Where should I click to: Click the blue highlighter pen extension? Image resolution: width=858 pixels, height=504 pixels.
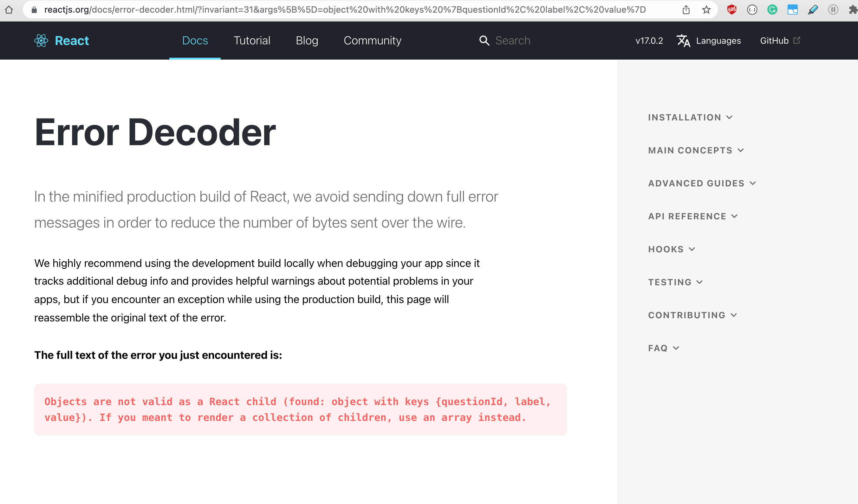[813, 10]
